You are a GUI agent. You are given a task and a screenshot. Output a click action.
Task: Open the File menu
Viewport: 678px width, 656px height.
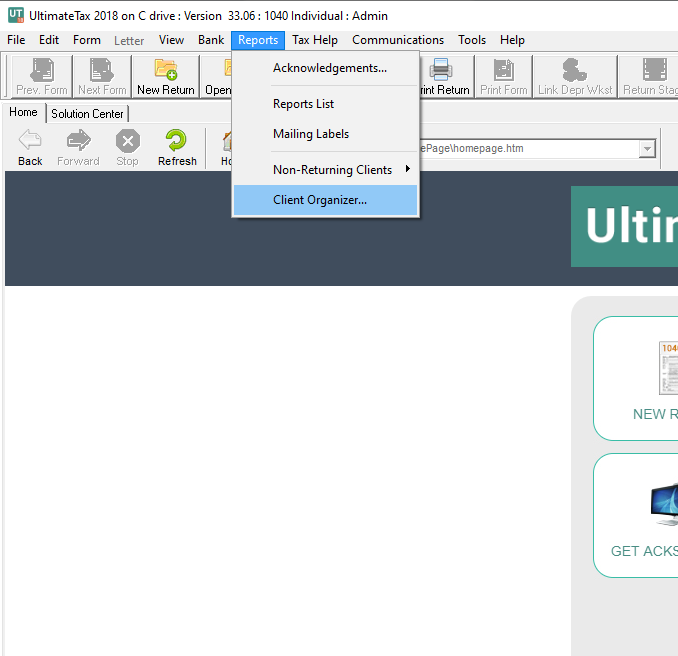(16, 40)
